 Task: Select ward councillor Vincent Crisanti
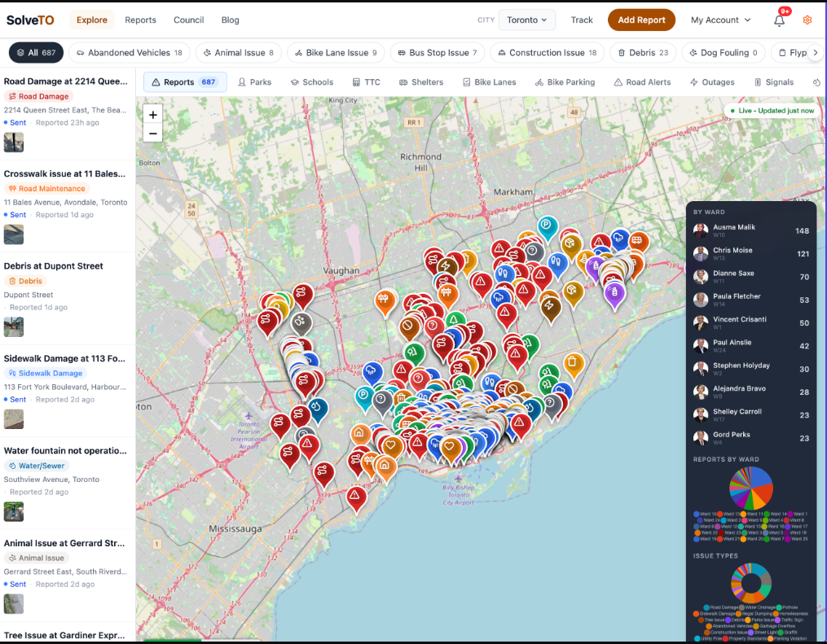point(751,322)
